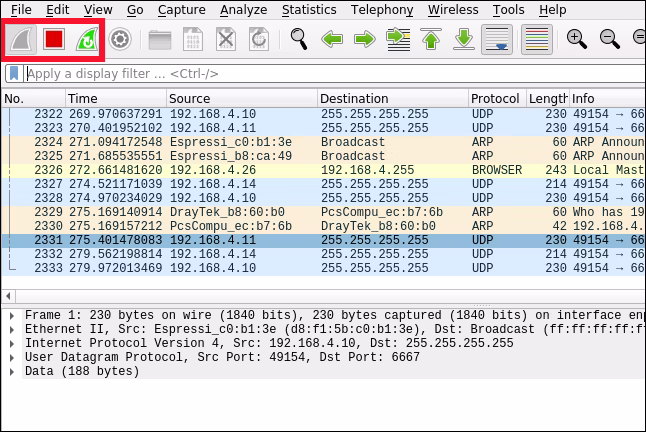646x432 pixels.
Task: Jump to the first packet icon
Action: [x=431, y=40]
